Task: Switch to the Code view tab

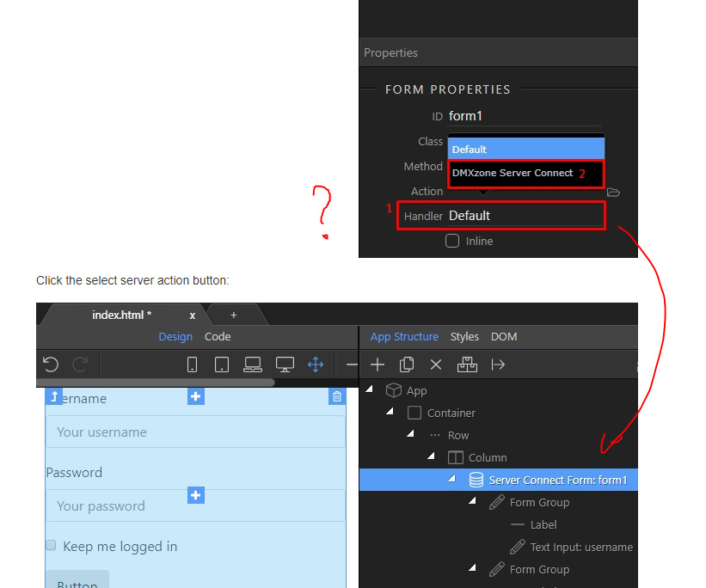Action: click(218, 337)
